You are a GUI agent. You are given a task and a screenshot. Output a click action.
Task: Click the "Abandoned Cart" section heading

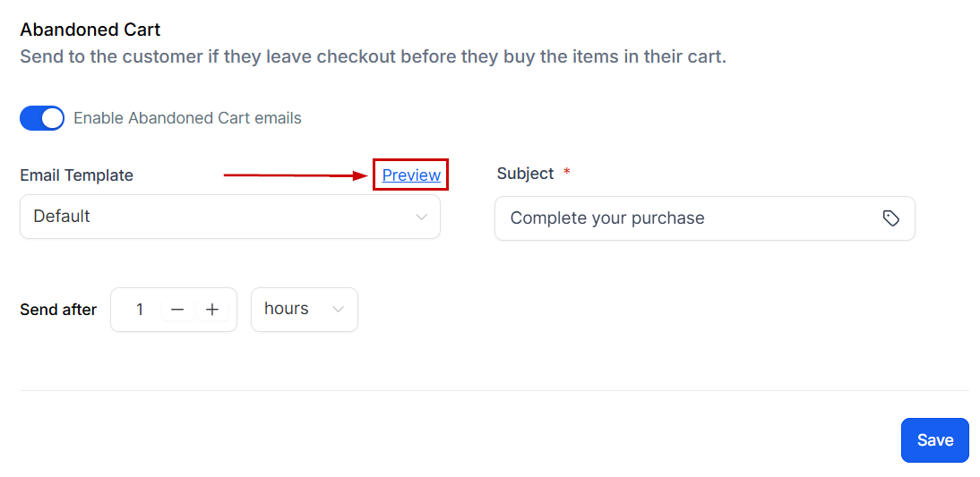90,30
